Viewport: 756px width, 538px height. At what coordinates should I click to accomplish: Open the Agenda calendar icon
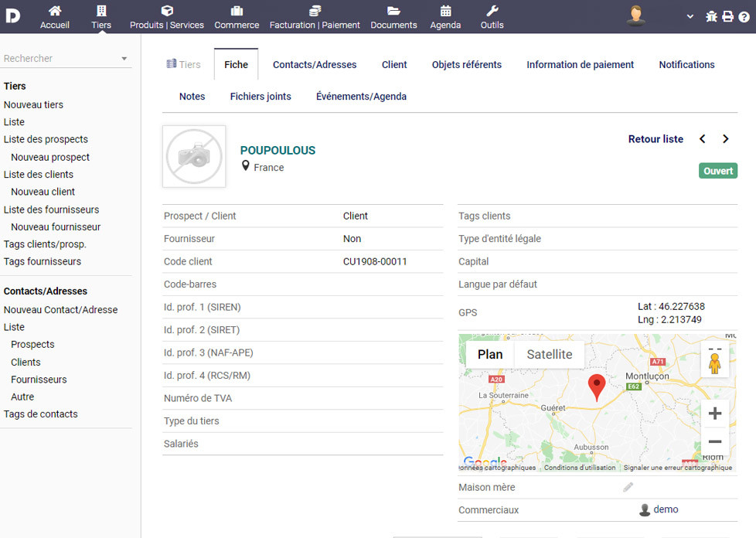[445, 11]
